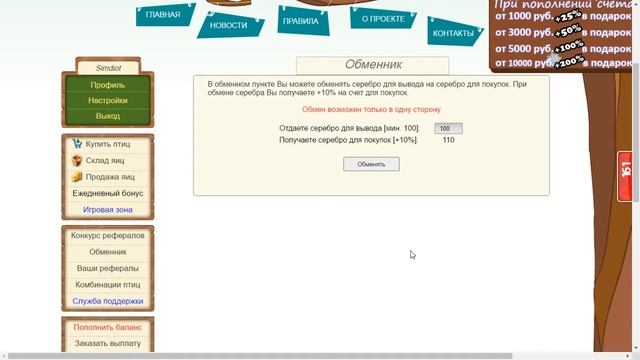Click the Обменник page heading
This screenshot has height=360, width=640.
[x=373, y=64]
